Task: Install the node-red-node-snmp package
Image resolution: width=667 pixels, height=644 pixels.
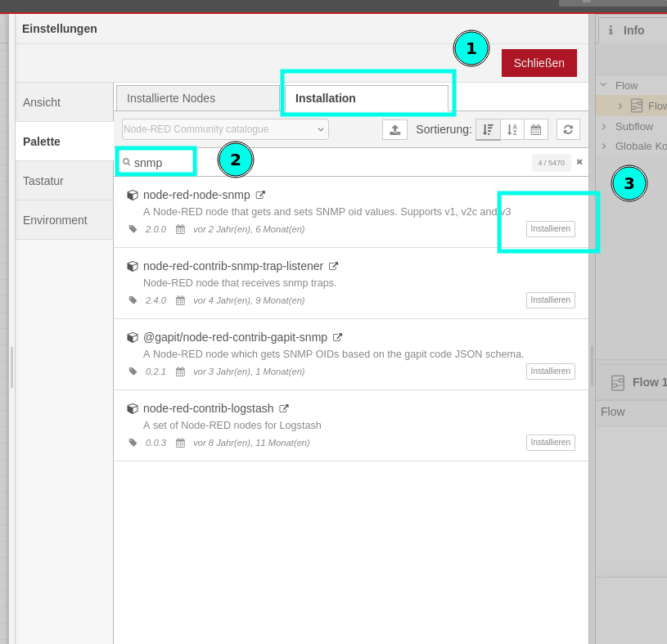Action: coord(551,229)
